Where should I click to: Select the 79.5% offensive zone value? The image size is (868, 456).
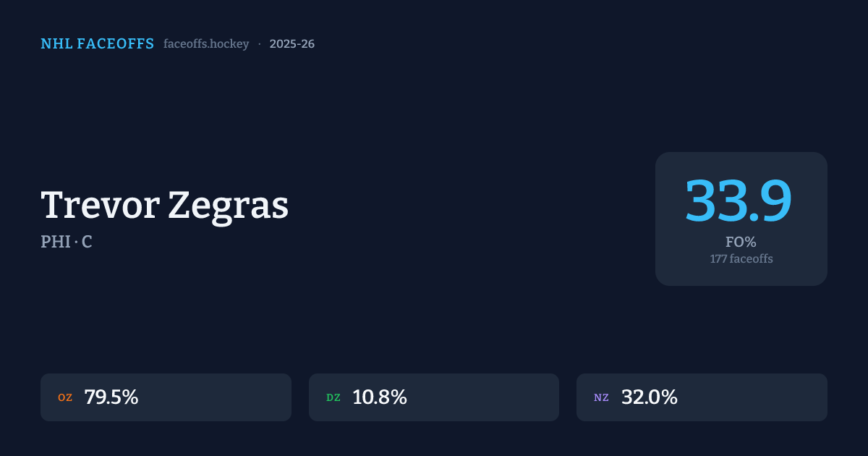[x=111, y=397]
